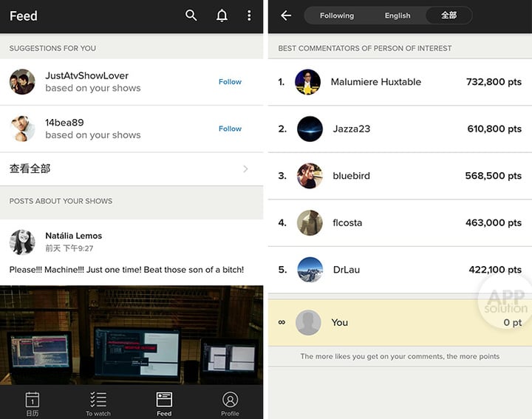Open DrLau's avatar
This screenshot has width=532, height=419.
[310, 270]
